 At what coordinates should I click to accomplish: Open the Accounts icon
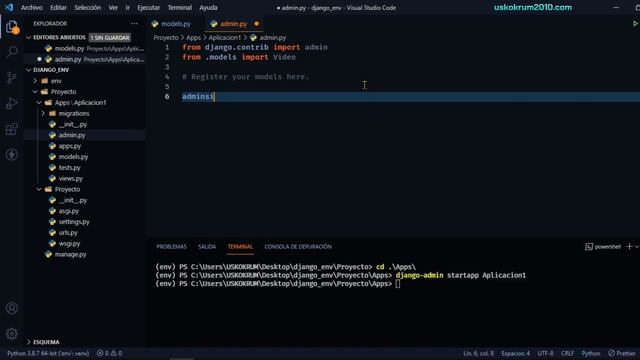point(12,308)
